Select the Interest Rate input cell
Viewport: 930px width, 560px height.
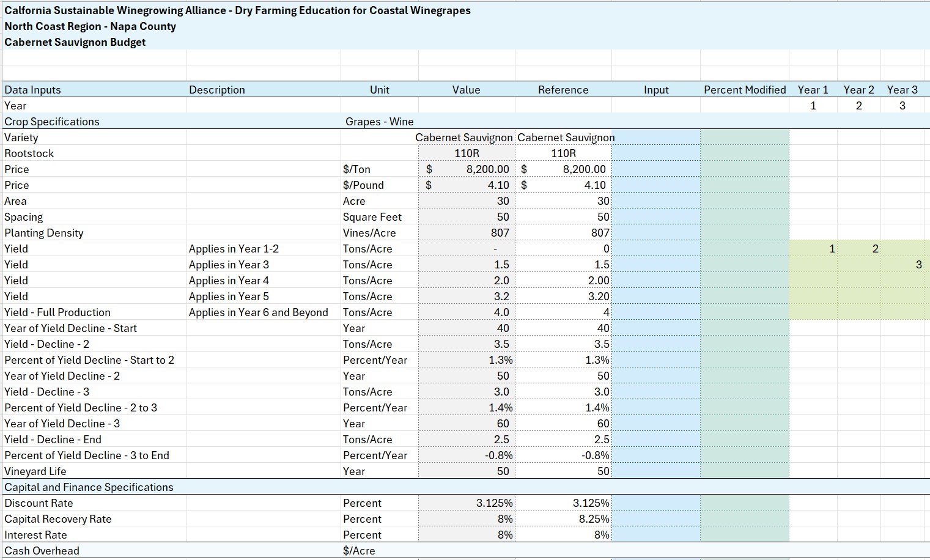tap(656, 535)
